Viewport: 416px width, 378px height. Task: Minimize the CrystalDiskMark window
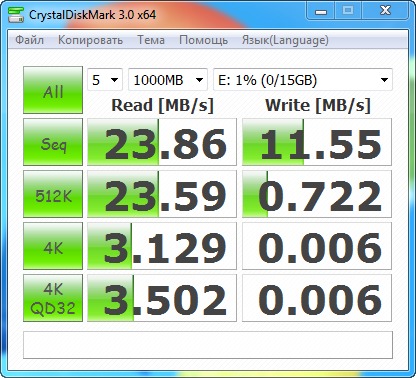321,11
